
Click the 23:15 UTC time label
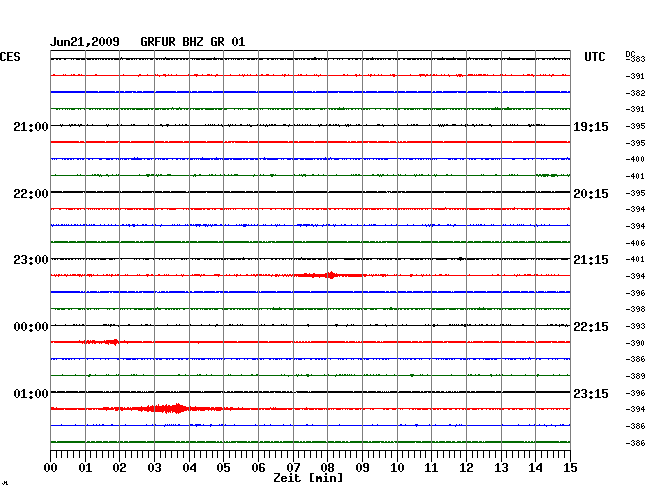[x=591, y=393]
